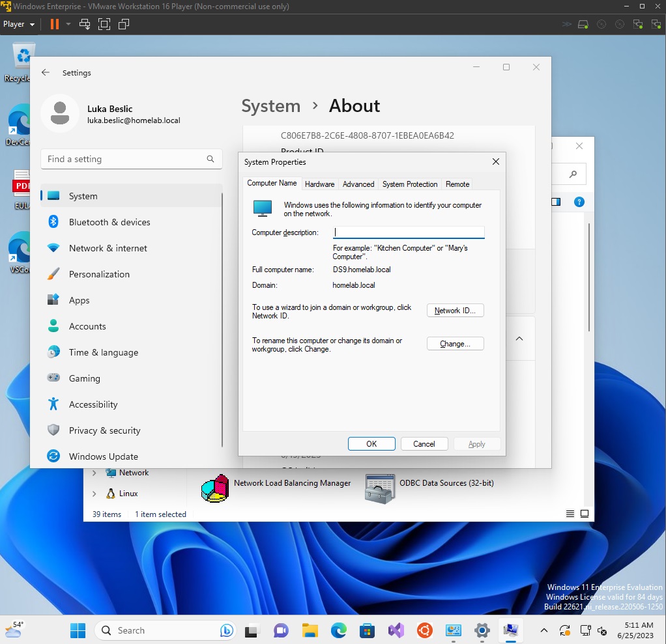Click the Settings sidebar scrollbar

pos(222,320)
